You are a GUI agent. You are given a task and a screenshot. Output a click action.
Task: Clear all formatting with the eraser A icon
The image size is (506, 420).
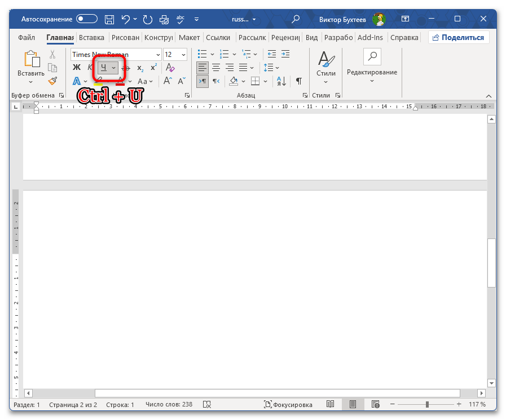pyautogui.click(x=170, y=68)
